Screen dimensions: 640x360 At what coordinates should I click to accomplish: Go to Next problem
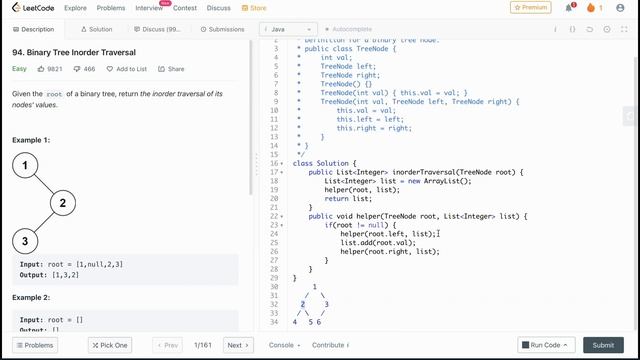pyautogui.click(x=238, y=345)
